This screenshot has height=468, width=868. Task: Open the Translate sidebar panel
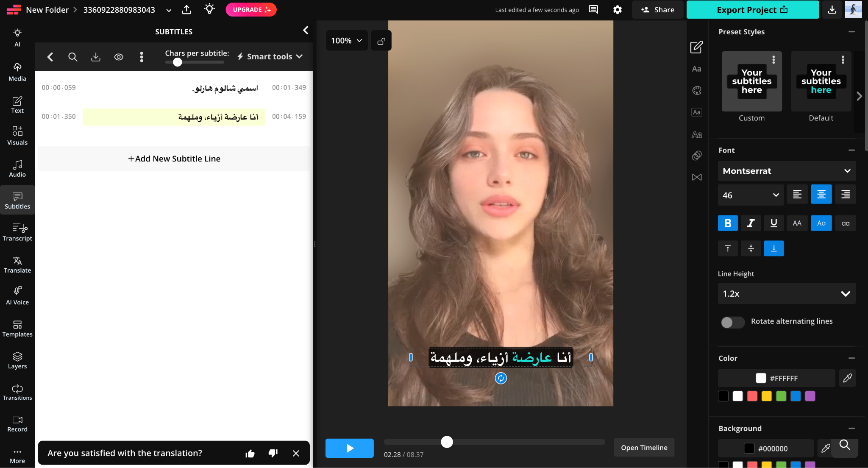[x=17, y=265]
